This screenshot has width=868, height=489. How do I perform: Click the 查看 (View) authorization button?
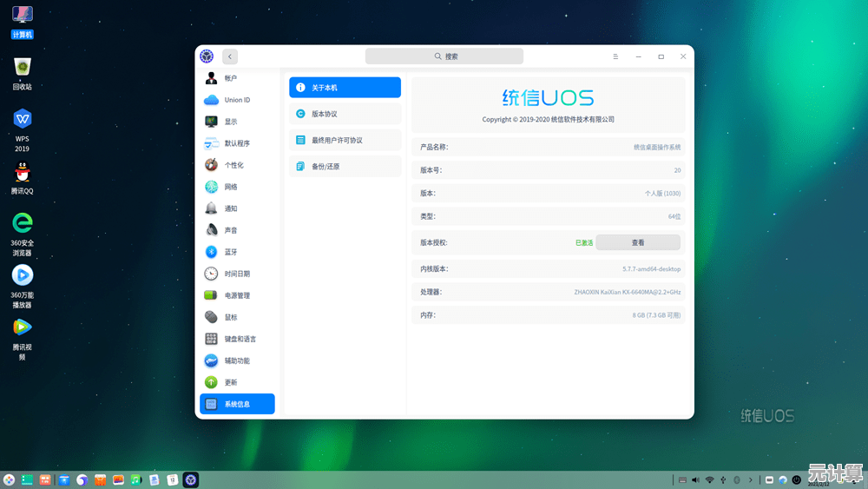coord(638,242)
